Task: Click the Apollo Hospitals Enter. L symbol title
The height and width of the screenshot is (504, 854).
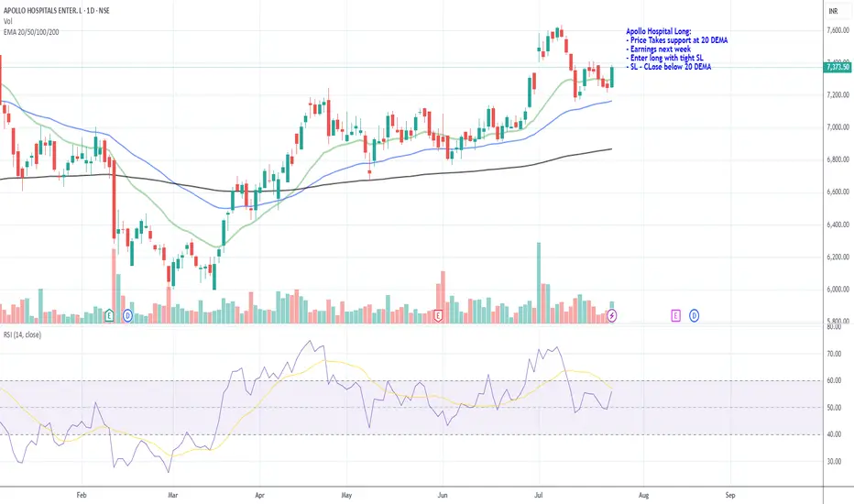Action: coord(56,10)
